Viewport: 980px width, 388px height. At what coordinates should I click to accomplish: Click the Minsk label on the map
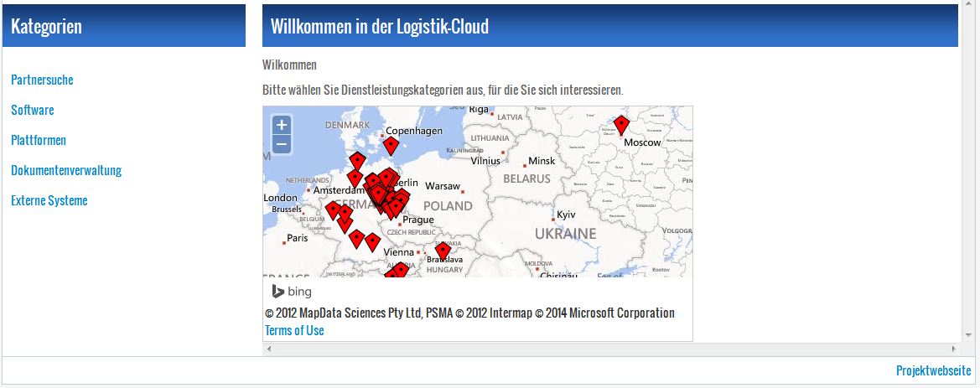[x=542, y=161]
